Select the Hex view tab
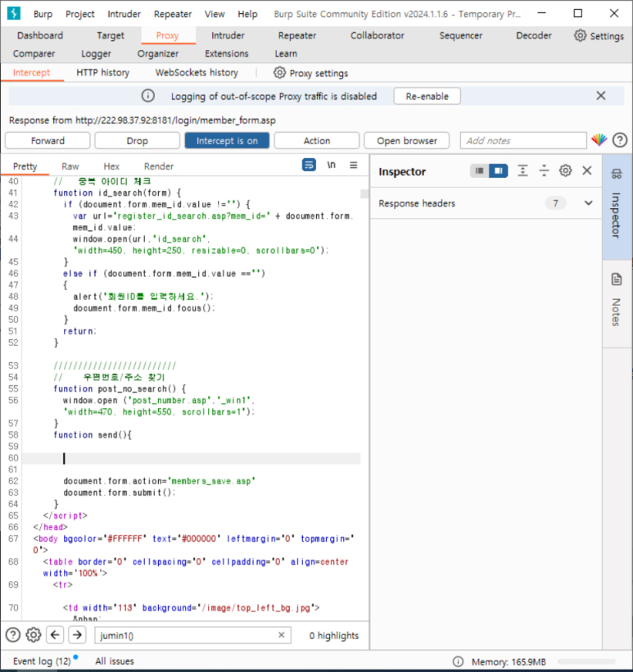Viewport: 633px width, 672px height. pyautogui.click(x=111, y=166)
